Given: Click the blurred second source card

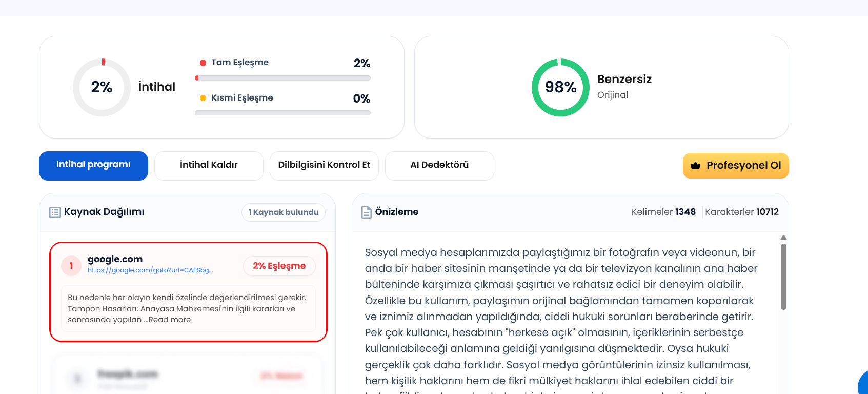Looking at the screenshot, I should pyautogui.click(x=188, y=376).
